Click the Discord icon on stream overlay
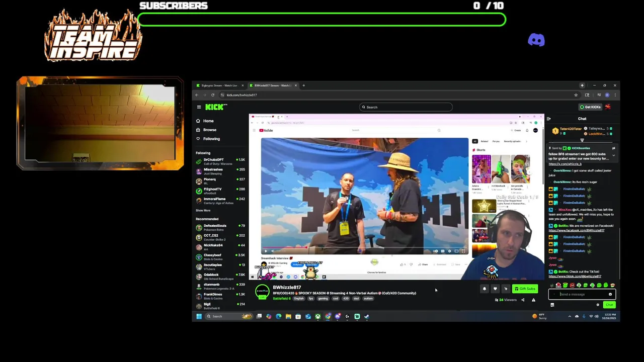 (x=536, y=40)
